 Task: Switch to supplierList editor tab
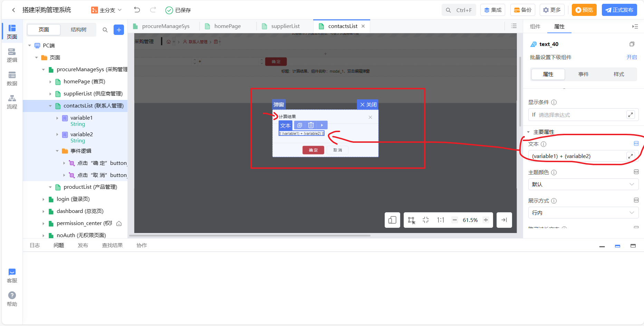281,26
